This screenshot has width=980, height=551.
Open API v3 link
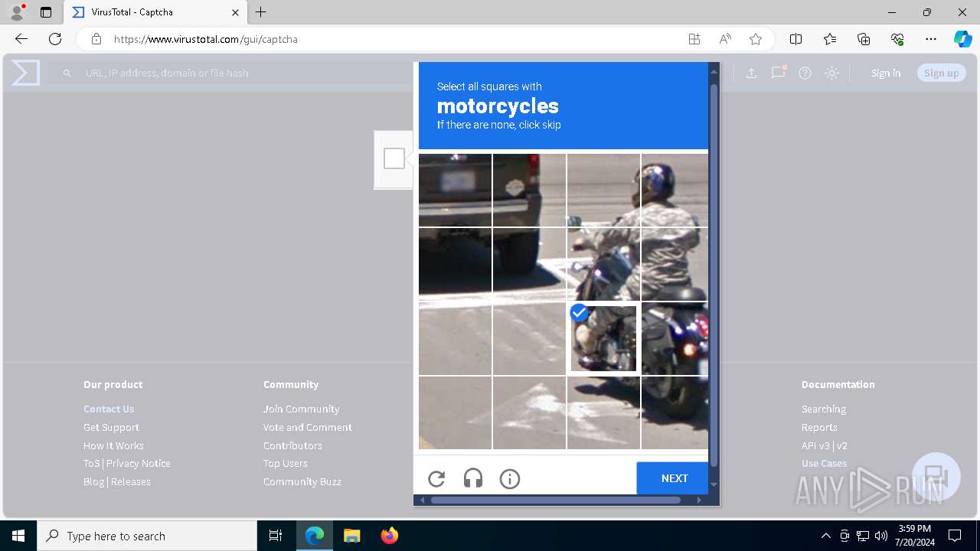click(815, 445)
